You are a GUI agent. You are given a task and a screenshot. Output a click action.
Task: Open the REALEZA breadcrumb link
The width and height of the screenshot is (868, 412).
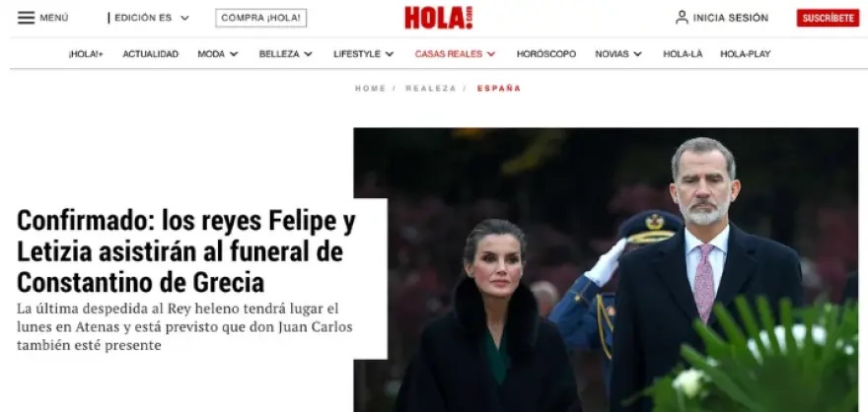coord(431,89)
